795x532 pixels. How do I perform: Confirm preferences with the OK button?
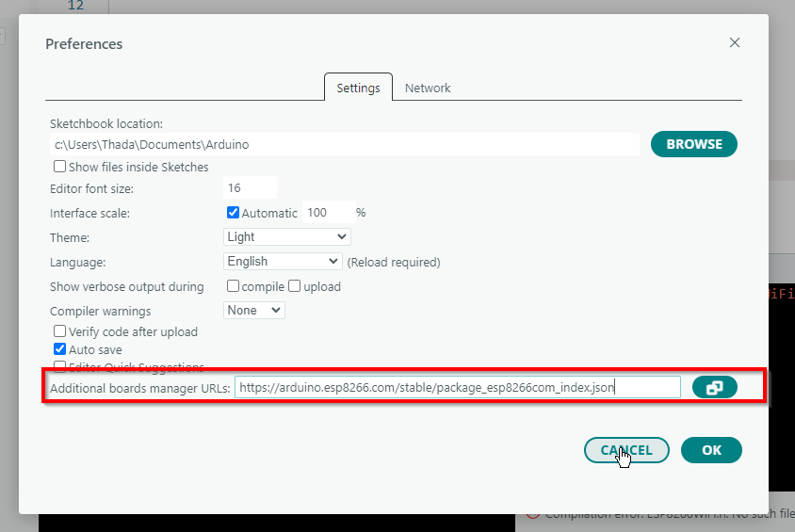click(x=711, y=450)
